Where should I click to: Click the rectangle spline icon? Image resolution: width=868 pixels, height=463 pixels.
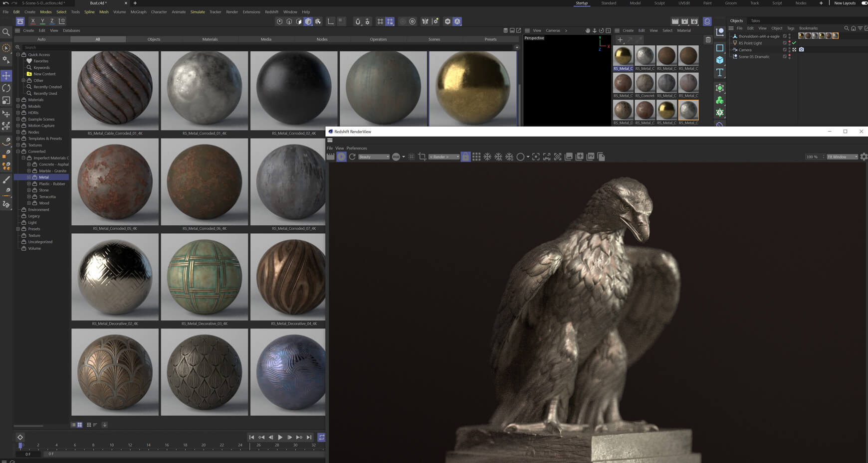[719, 48]
